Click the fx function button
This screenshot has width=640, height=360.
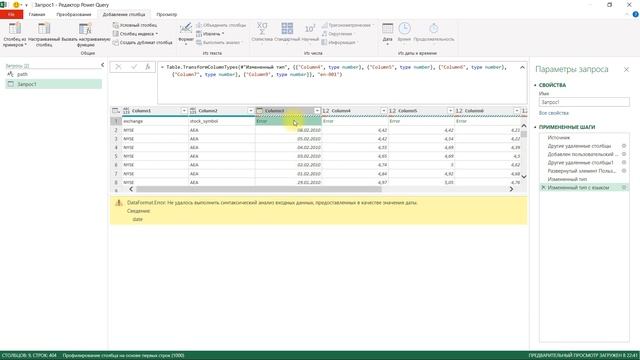click(148, 67)
